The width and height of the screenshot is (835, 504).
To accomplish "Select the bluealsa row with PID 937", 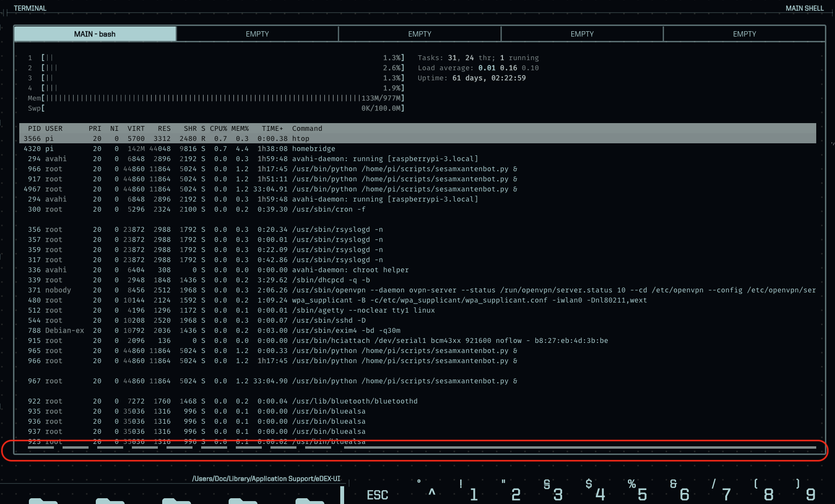I will [x=418, y=431].
